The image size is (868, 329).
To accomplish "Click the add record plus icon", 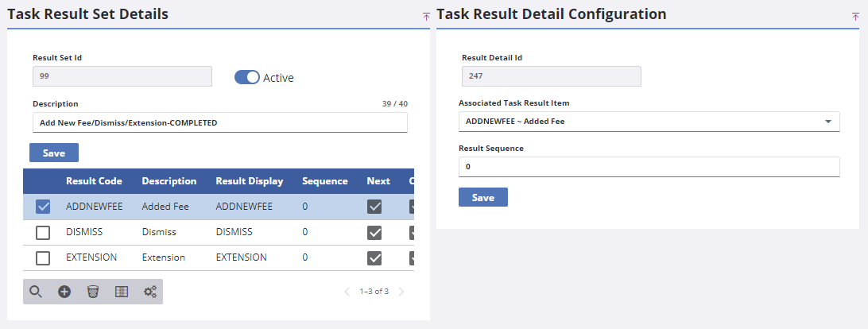I will pos(64,292).
